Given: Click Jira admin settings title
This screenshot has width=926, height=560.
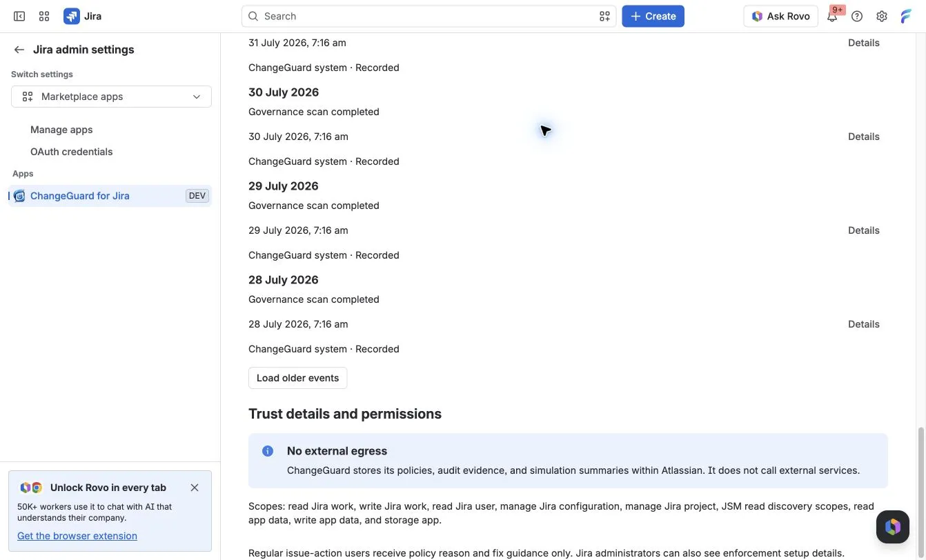Looking at the screenshot, I should tap(83, 50).
